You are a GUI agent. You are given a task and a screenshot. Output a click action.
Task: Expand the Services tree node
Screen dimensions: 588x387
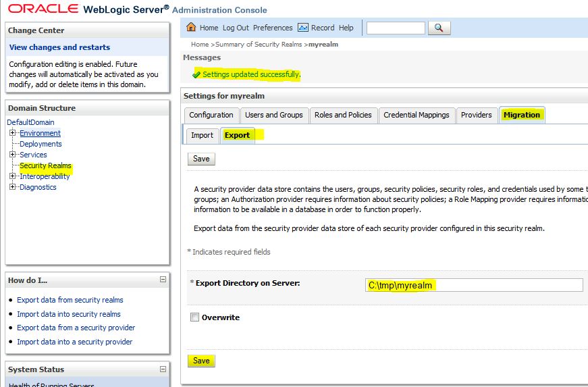12,155
